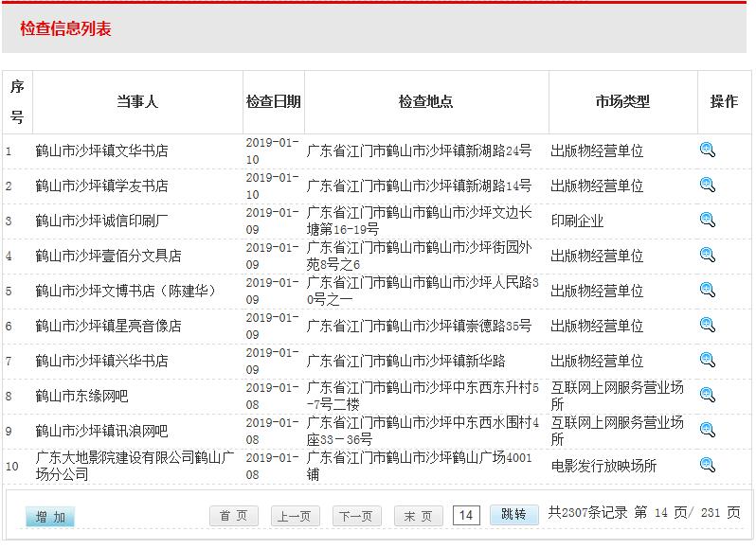Click the 当事人 column header

point(137,102)
